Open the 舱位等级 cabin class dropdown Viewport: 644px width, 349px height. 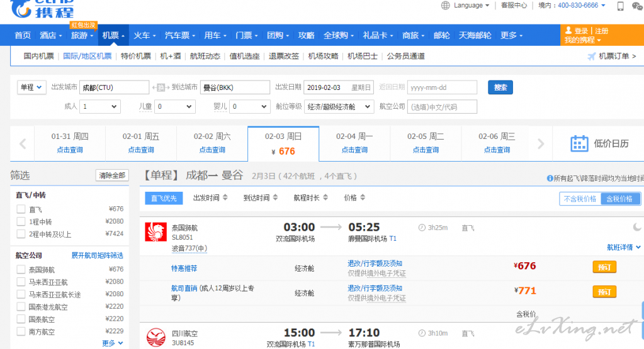(339, 107)
